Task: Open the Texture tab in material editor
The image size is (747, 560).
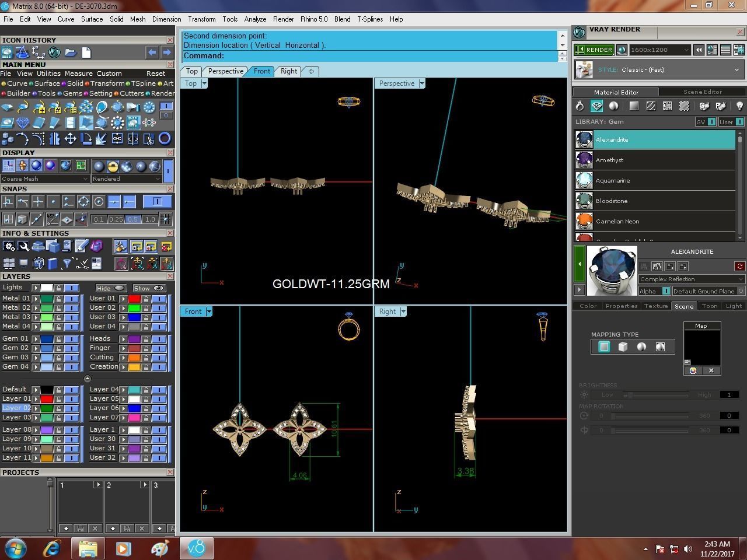Action: click(x=656, y=306)
